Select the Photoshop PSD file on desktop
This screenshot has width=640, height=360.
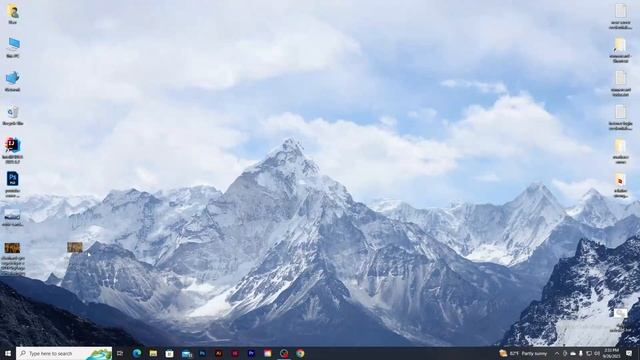click(13, 184)
